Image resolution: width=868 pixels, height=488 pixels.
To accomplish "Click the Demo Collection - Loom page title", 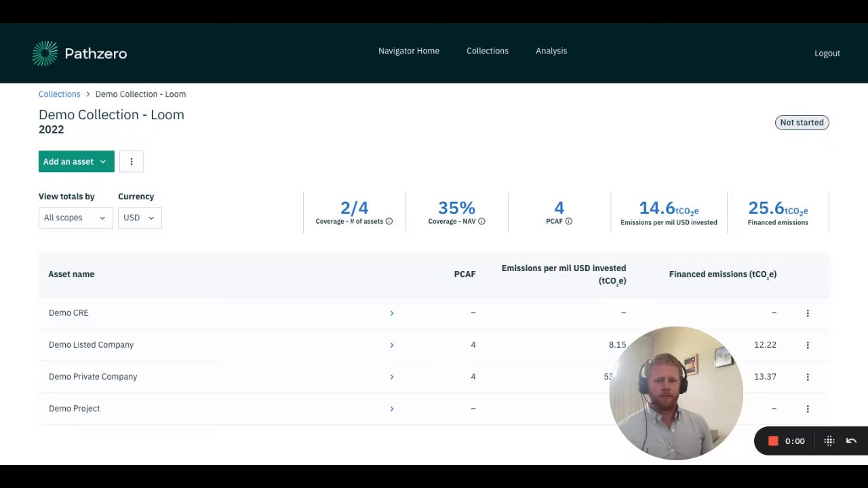I will click(111, 115).
